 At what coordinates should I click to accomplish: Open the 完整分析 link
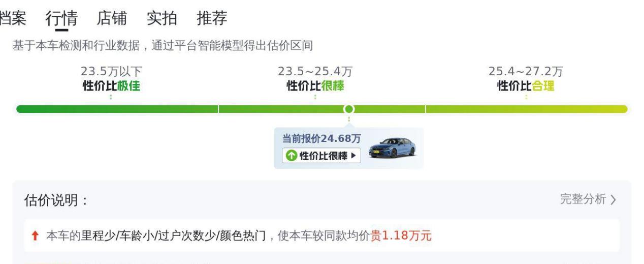point(583,199)
